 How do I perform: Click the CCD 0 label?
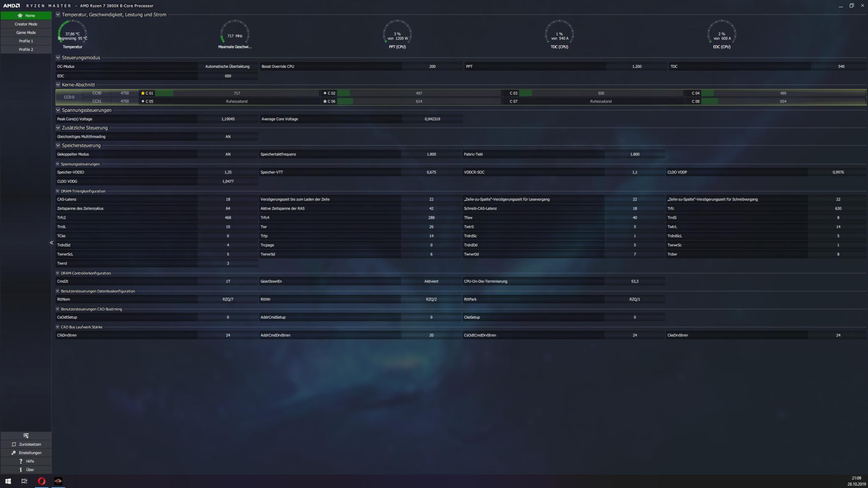coord(69,97)
